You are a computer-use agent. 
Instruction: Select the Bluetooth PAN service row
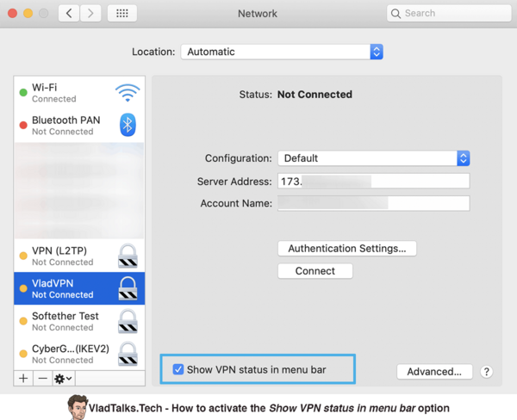coord(79,126)
